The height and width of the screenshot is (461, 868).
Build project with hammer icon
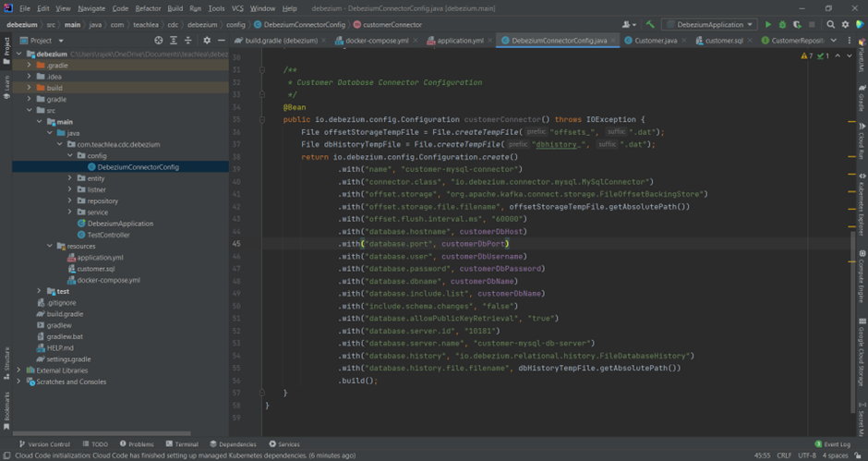click(x=650, y=24)
